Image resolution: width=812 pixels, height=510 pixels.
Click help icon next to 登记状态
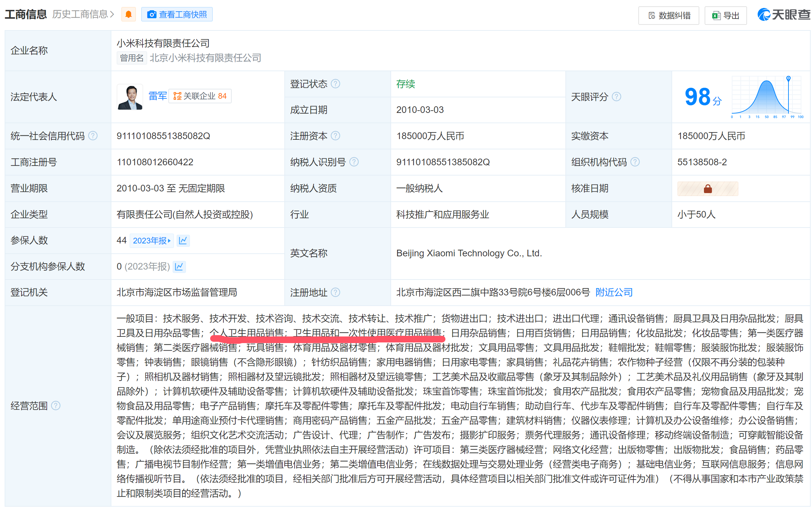coord(335,83)
